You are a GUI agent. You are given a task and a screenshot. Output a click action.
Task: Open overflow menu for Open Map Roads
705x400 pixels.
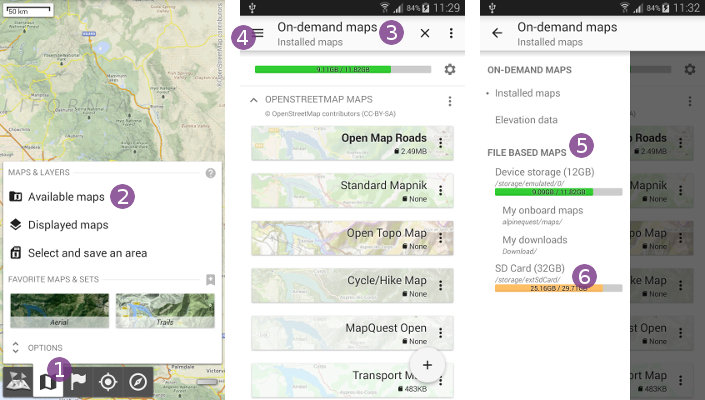coord(441,143)
